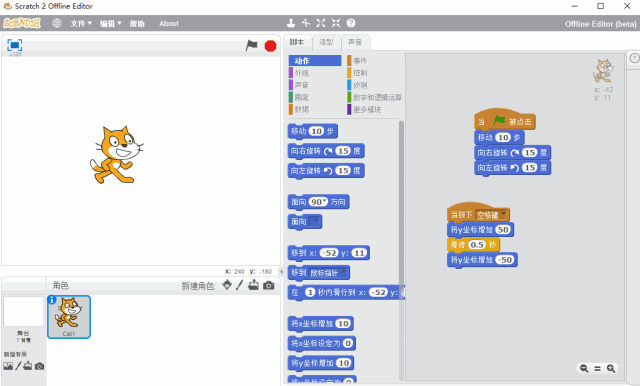Open direction dropdown in 面向 90 block

point(324,201)
